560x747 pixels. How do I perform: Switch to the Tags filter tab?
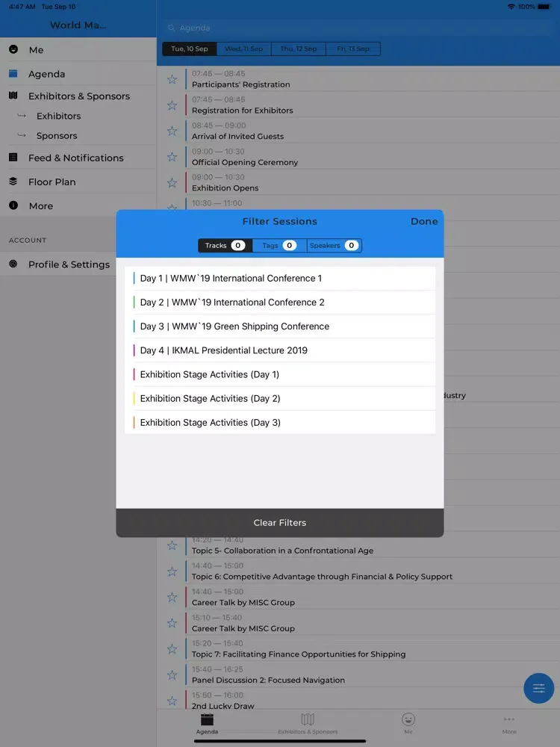[x=279, y=245]
